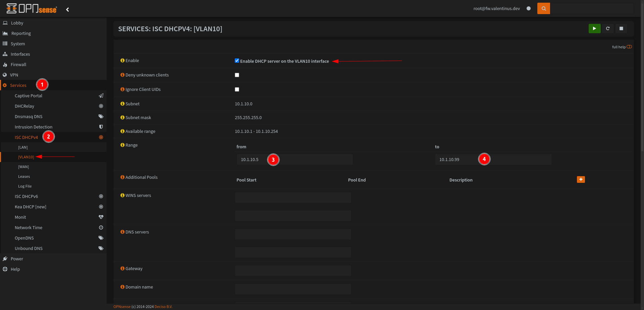Add a new pool with the orange plus button

click(x=581, y=179)
